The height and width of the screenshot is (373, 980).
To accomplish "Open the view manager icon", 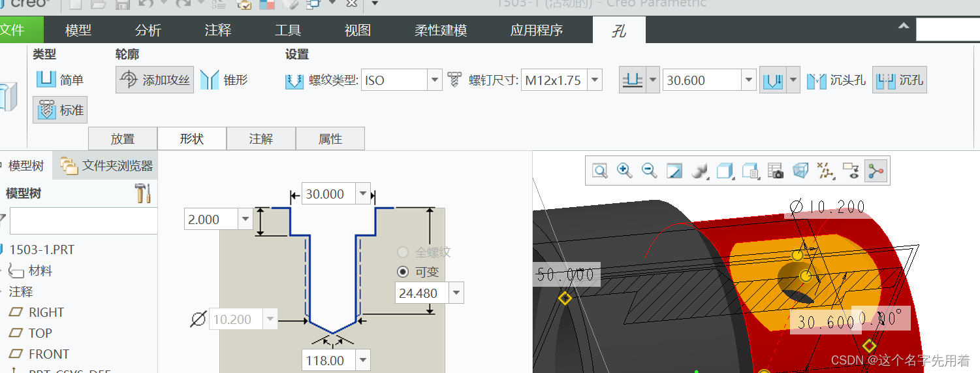I will [750, 171].
